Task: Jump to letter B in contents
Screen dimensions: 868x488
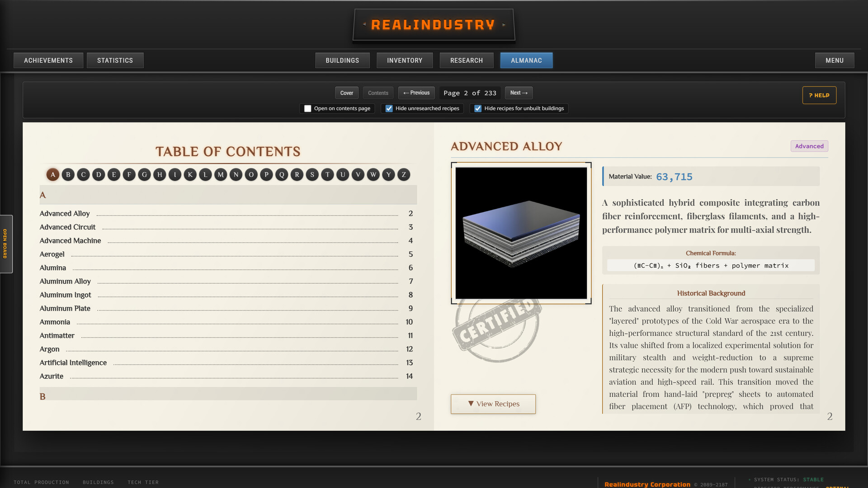Action: 68,174
